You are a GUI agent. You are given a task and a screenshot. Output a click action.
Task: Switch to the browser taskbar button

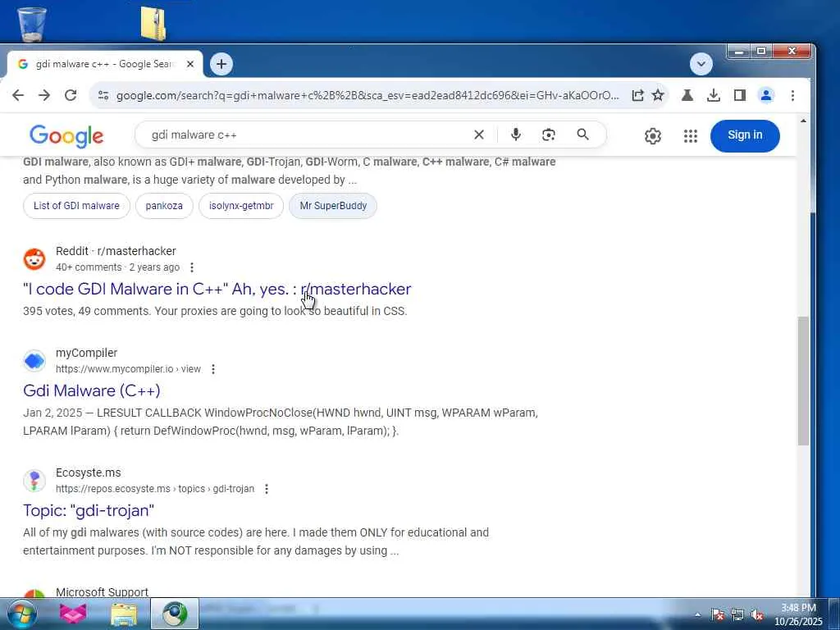(x=175, y=614)
